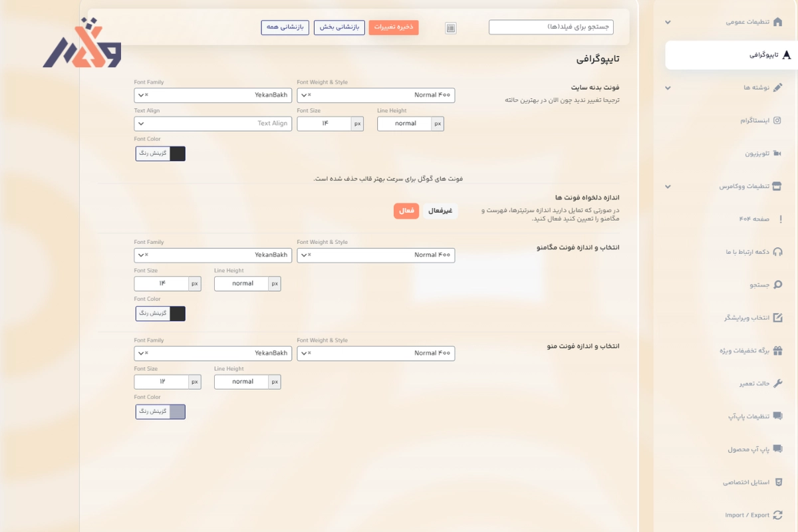This screenshot has height=532, width=798.
Task: Click the ذخیره تغییرات save button
Action: click(394, 28)
